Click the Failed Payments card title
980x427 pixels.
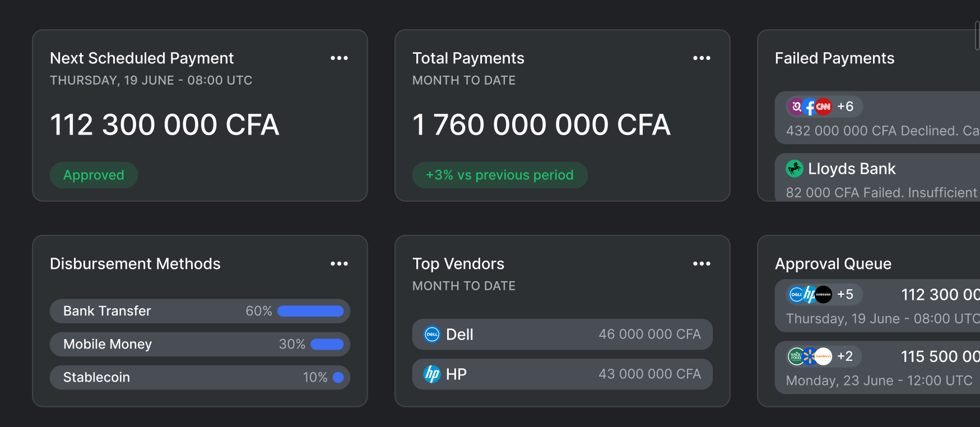pyautogui.click(x=834, y=58)
